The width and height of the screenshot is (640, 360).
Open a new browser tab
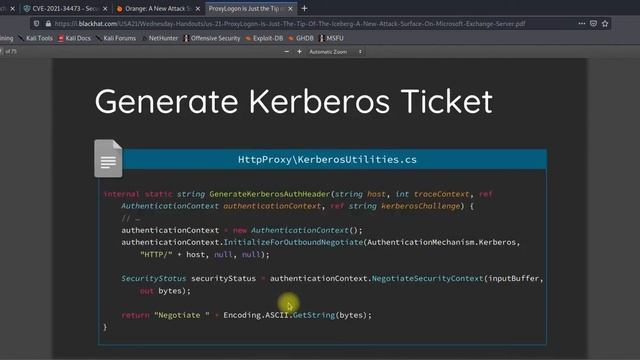coord(304,8)
